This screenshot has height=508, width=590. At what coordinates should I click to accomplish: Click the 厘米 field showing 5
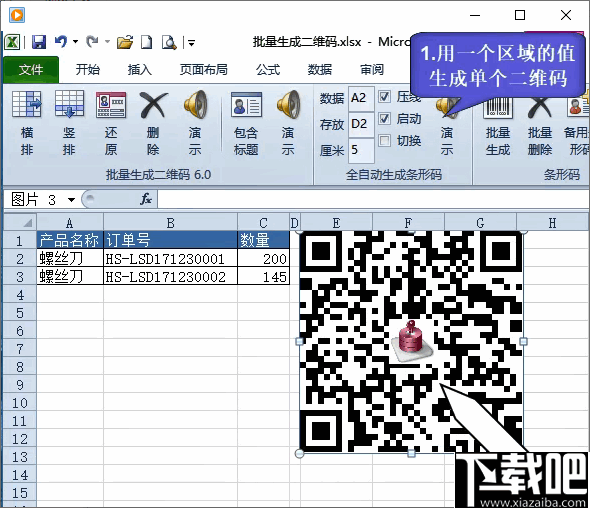361,150
